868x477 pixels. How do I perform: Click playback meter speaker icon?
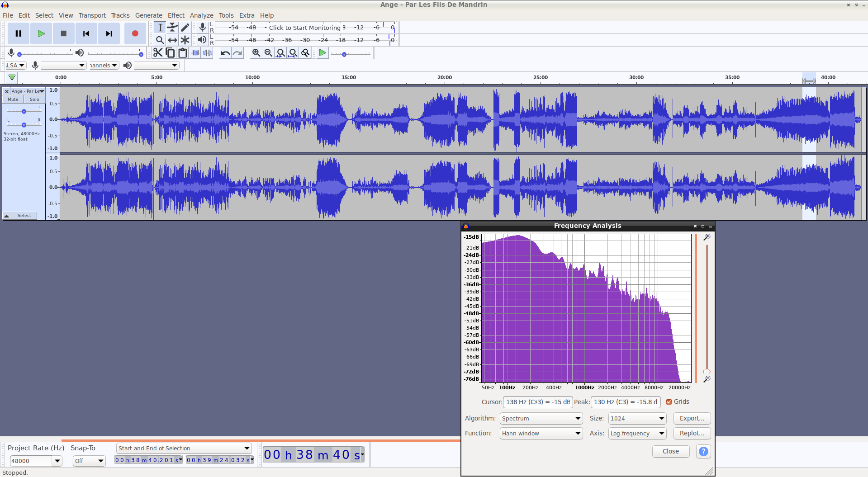(202, 40)
